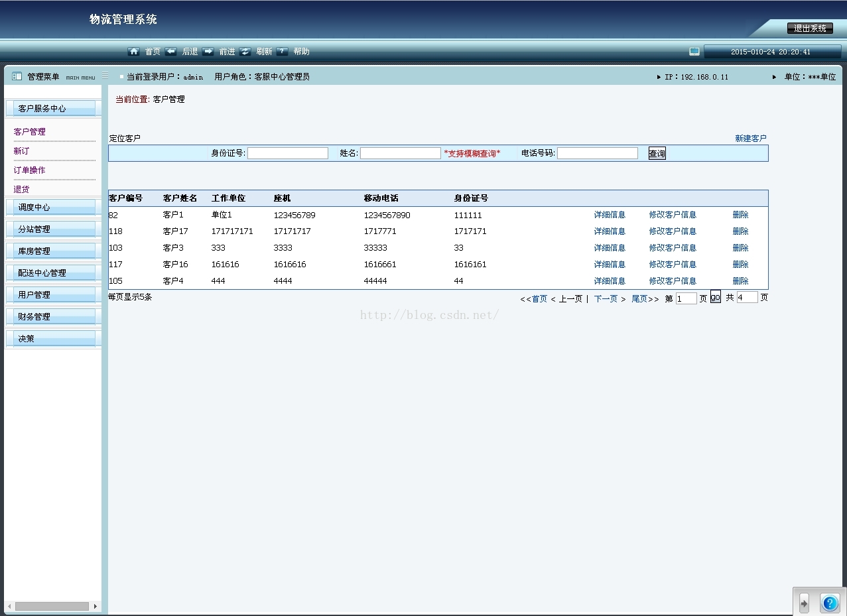Click 修改客户信息 for 客户16

pyautogui.click(x=673, y=265)
